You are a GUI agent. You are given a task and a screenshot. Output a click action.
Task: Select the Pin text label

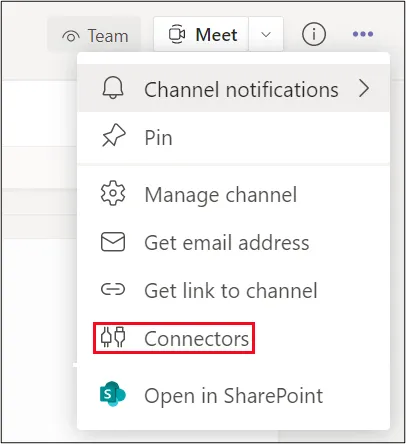(158, 137)
